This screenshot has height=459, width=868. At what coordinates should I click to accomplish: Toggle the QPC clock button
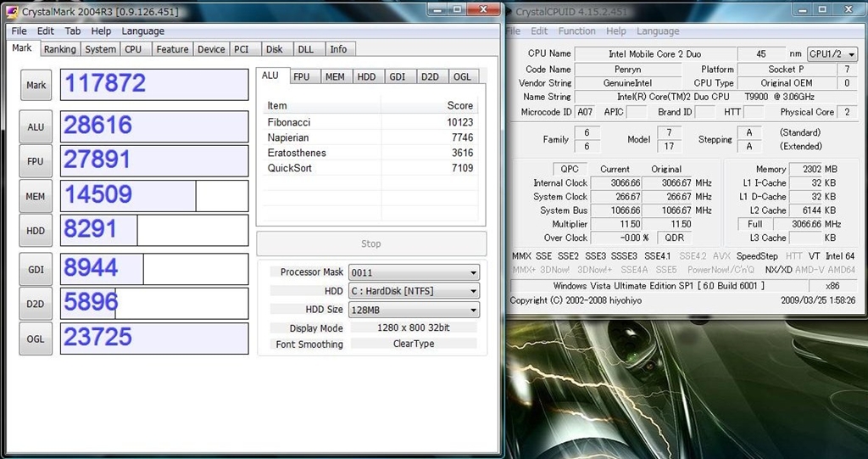click(x=567, y=170)
